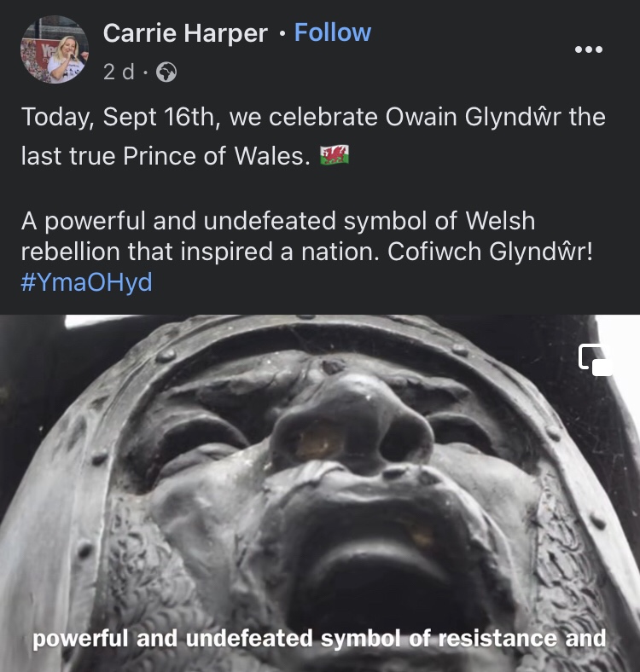Click the Welsh dragon flag emoji
This screenshot has width=640, height=672.
[x=335, y=155]
